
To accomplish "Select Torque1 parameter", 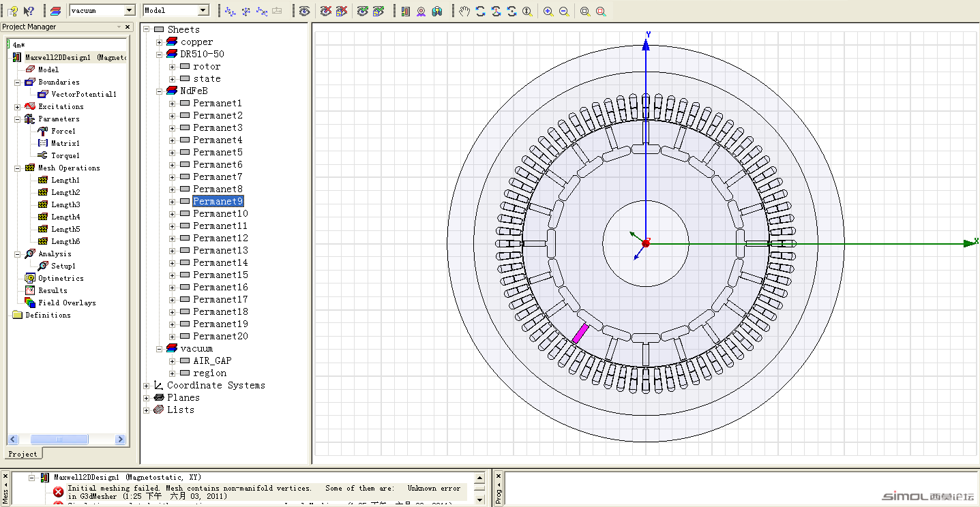I will (65, 155).
